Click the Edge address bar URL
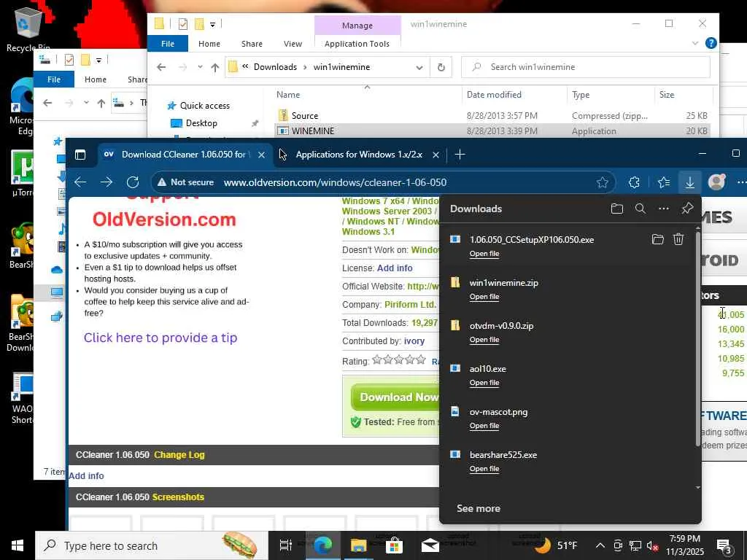The image size is (747, 560). pyautogui.click(x=335, y=182)
